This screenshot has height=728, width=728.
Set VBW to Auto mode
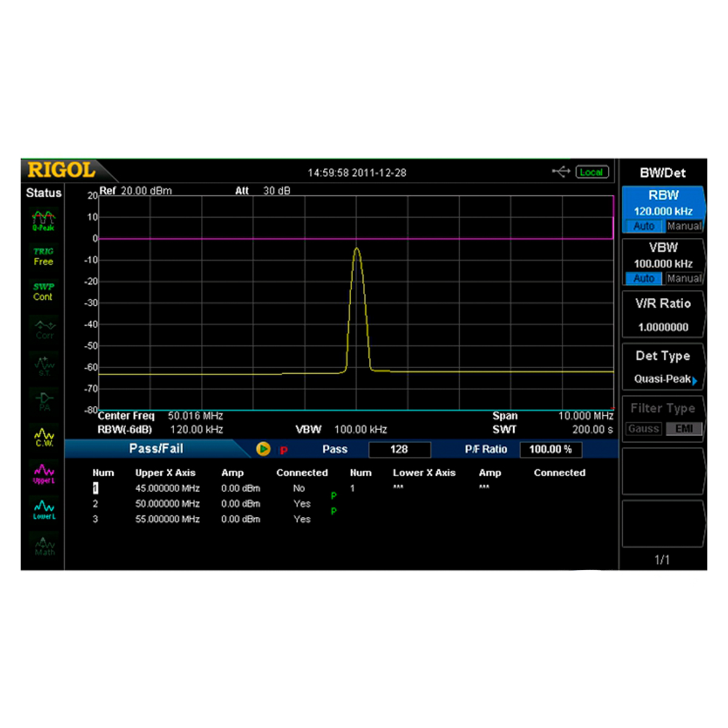pos(642,278)
